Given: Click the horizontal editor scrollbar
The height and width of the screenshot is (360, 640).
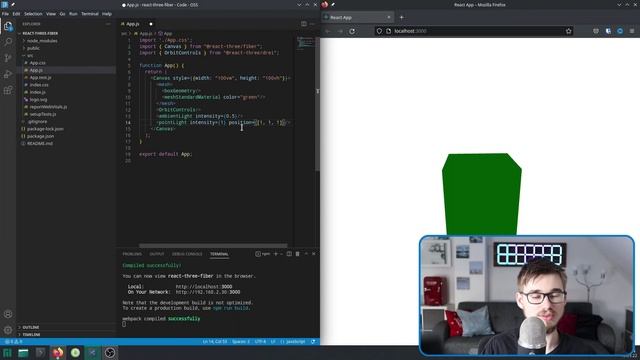Looking at the screenshot, I should pos(213,246).
